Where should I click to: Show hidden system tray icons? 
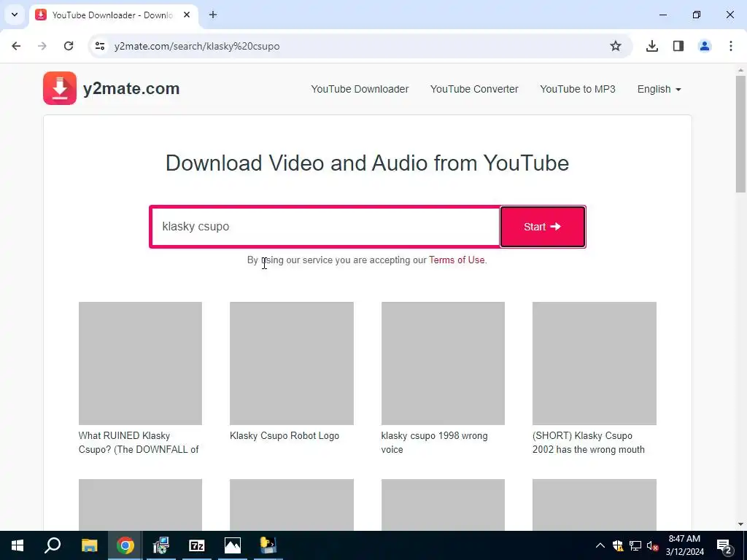tap(600, 545)
